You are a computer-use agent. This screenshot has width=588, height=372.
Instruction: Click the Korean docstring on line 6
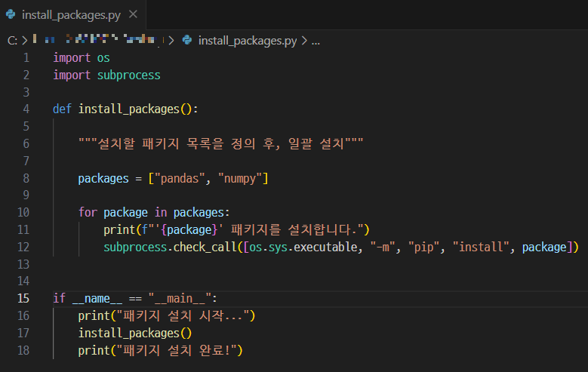click(x=221, y=143)
